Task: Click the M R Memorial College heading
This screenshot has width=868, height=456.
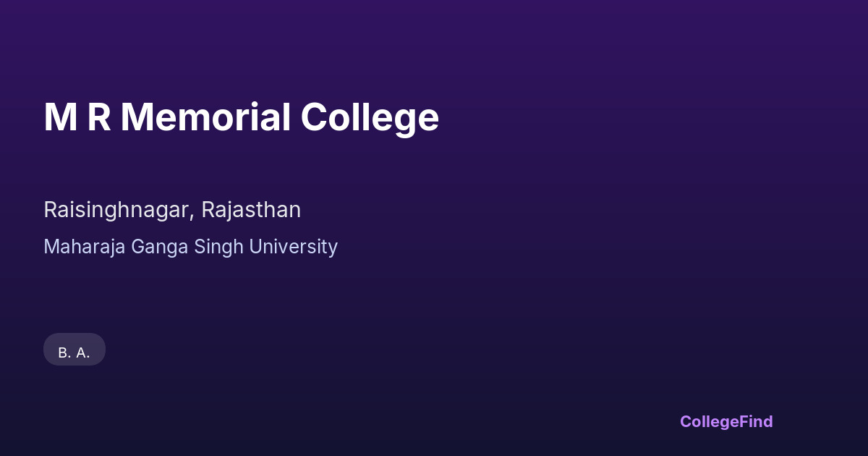Action: pos(241,117)
